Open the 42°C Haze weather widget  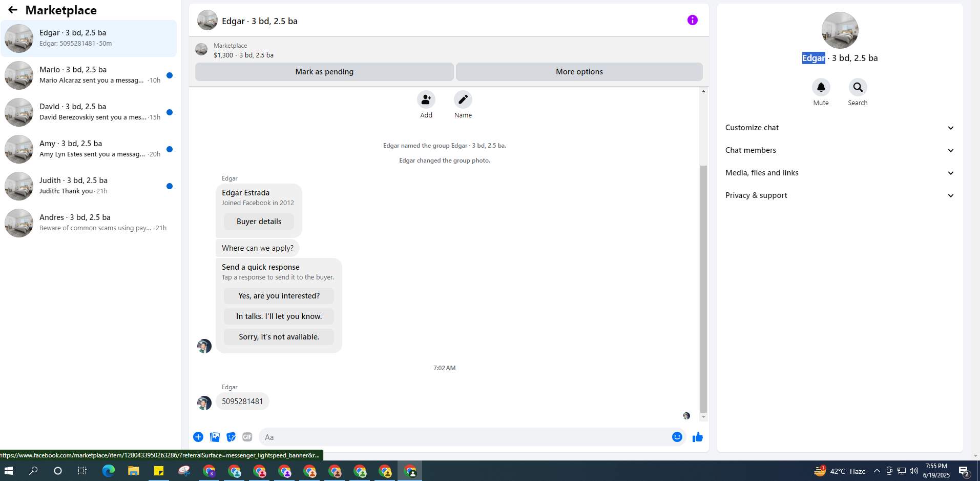pos(840,471)
